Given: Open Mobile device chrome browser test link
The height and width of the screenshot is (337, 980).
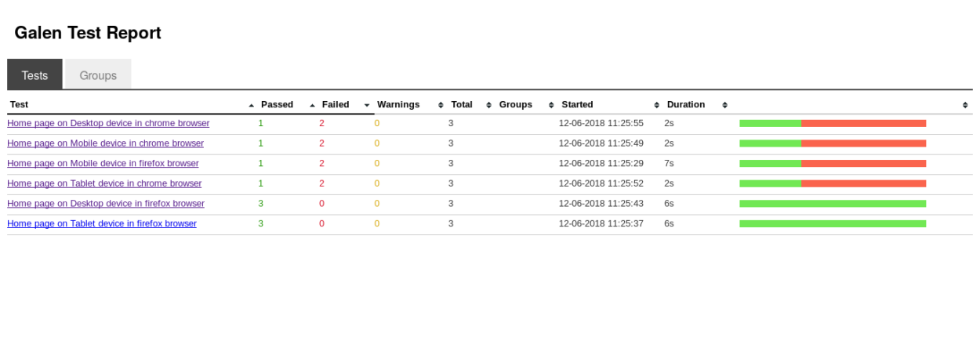Looking at the screenshot, I should pos(105,143).
